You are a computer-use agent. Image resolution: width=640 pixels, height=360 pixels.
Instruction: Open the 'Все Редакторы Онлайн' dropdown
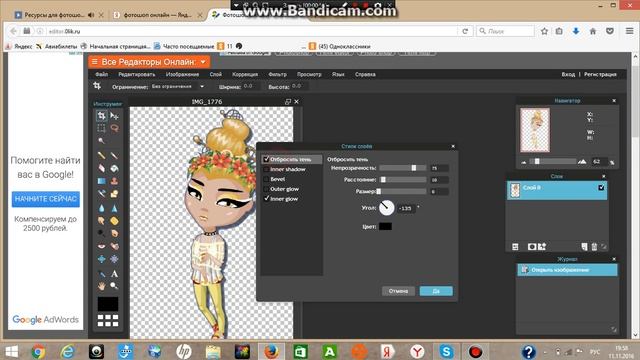coord(149,62)
